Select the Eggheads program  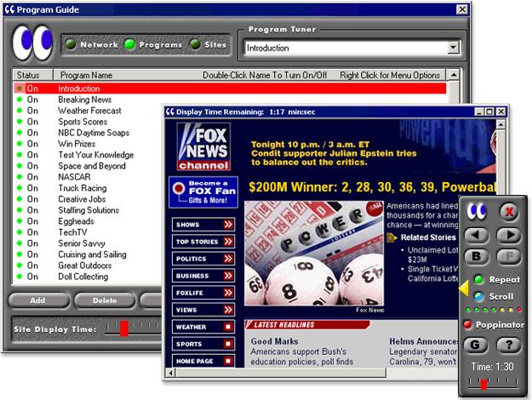[x=76, y=221]
